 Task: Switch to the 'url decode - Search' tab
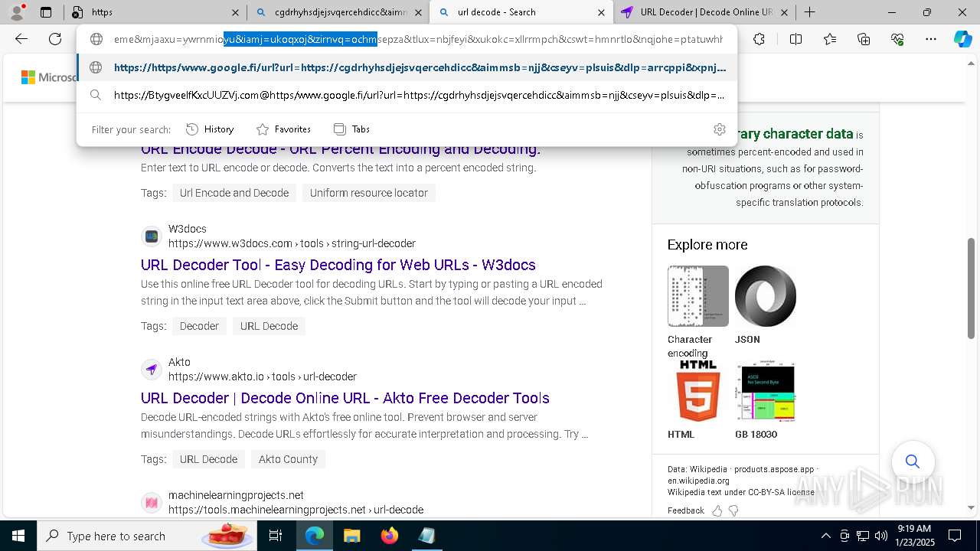click(521, 12)
